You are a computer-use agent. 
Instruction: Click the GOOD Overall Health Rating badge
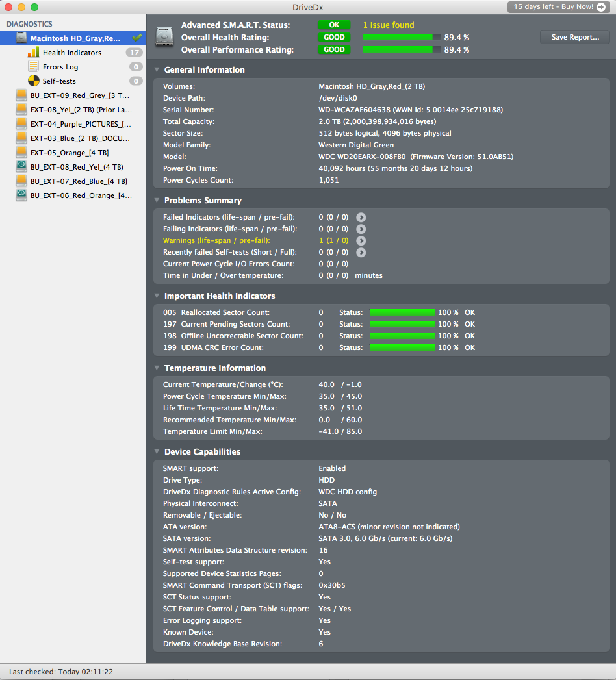(x=334, y=37)
